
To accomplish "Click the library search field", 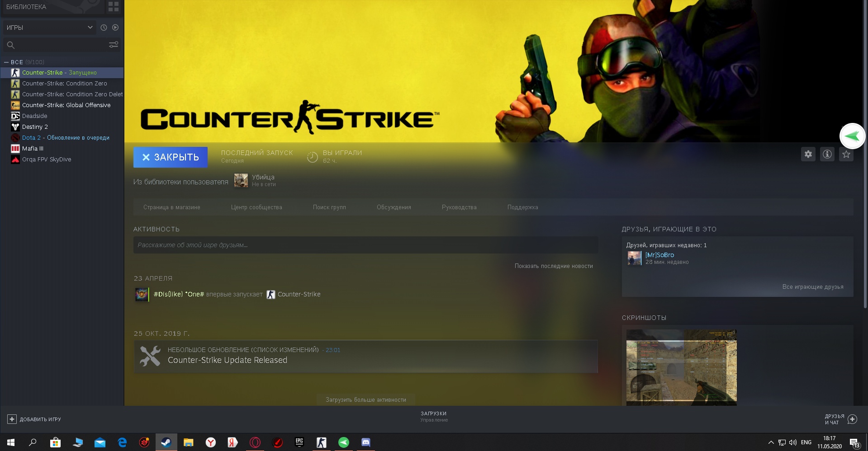I will 62,45.
